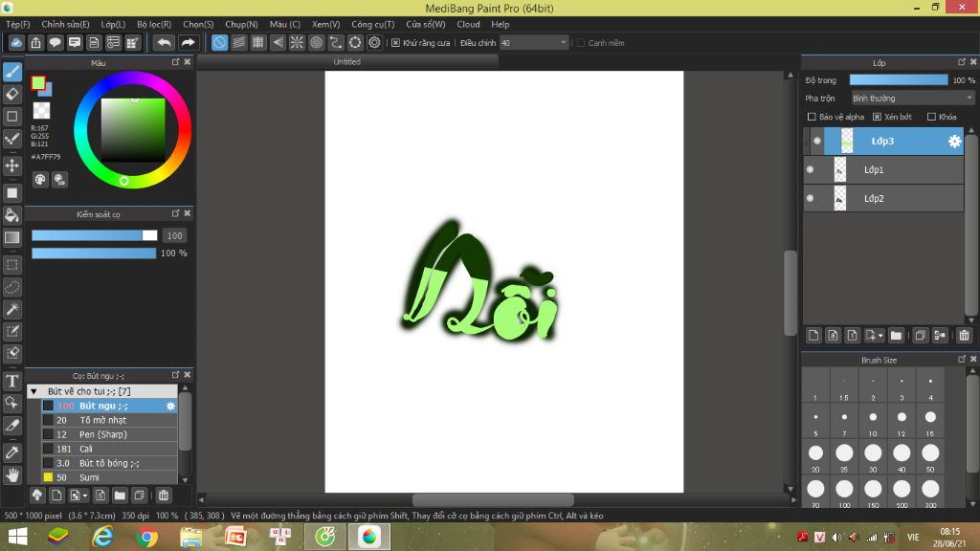Click the green foreground color swatch
This screenshot has height=551, width=980.
click(38, 83)
